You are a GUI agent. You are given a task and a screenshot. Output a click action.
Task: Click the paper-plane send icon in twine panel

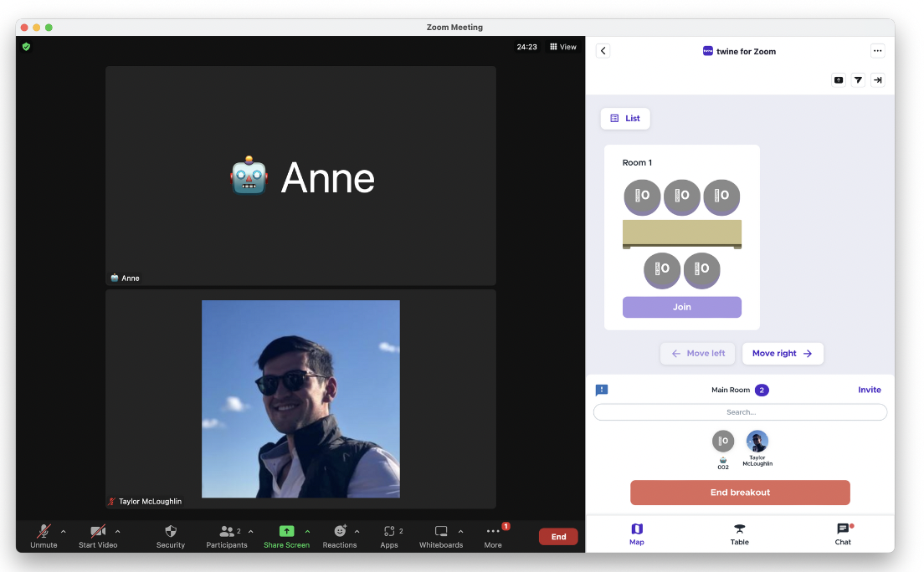tap(858, 80)
